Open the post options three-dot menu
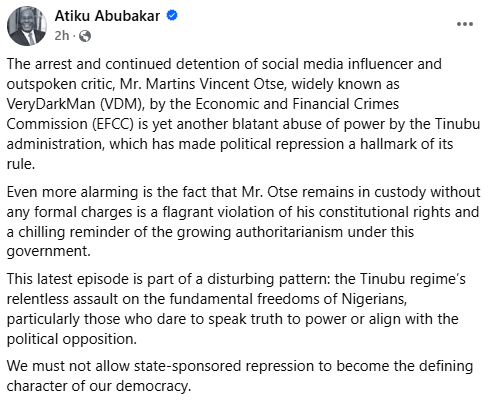The image size is (495, 401). [x=465, y=24]
